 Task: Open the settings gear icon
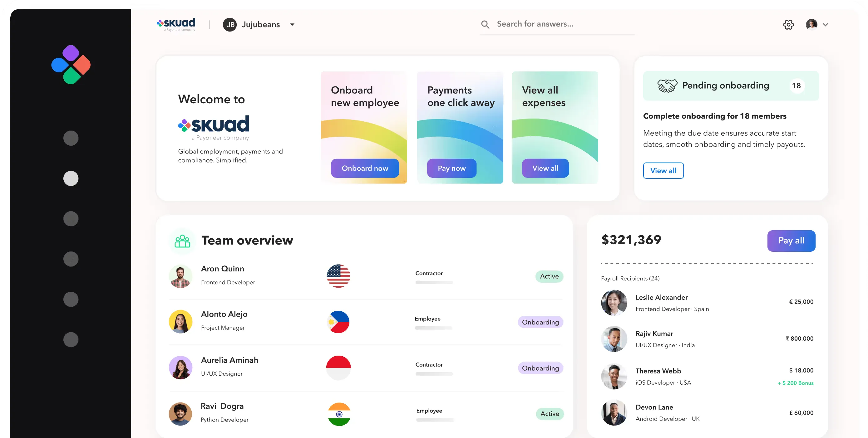click(x=788, y=25)
